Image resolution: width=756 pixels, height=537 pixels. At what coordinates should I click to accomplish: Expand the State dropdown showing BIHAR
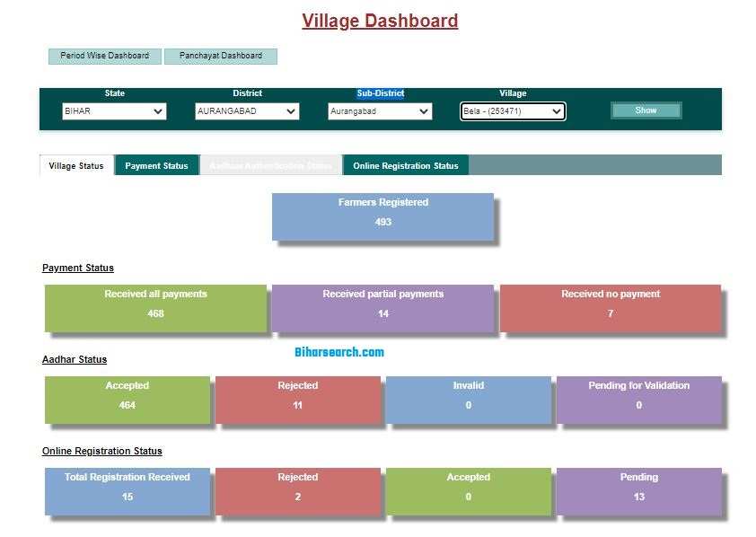[114, 111]
